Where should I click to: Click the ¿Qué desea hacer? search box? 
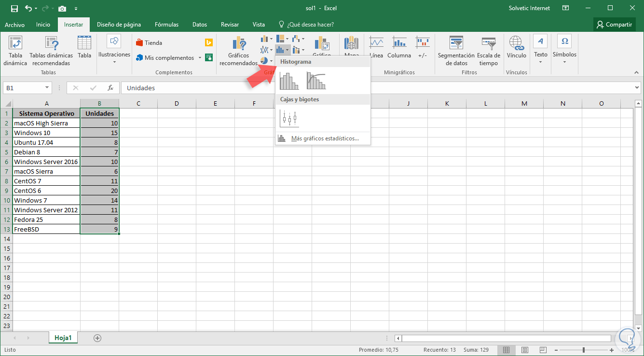pyautogui.click(x=306, y=25)
